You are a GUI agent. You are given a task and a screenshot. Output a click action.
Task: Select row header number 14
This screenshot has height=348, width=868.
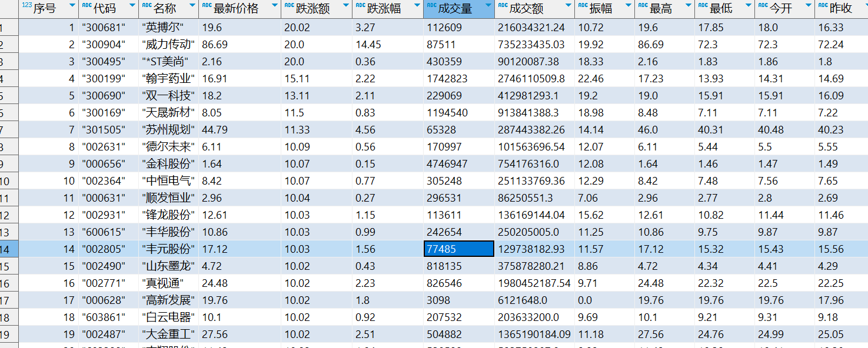tap(9, 249)
